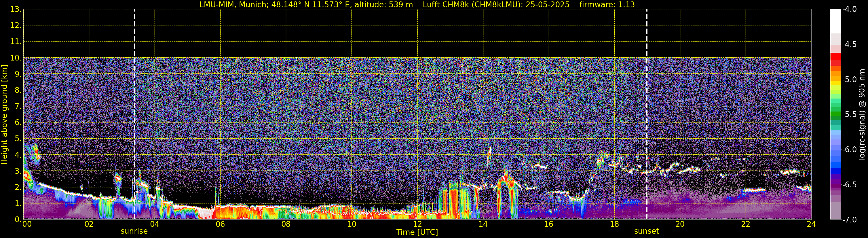Screen dimensions: 868x238
Task: Click the '06' time axis tick label
Action: pyautogui.click(x=220, y=224)
